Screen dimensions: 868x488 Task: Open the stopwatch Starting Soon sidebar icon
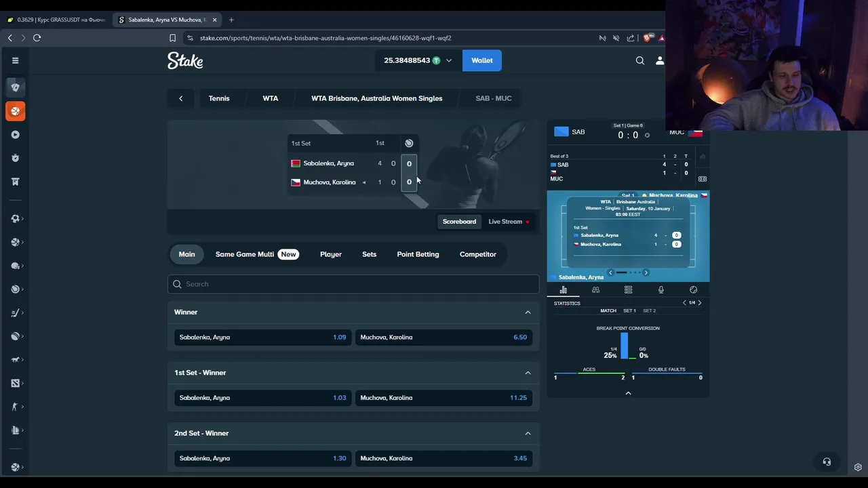(15, 158)
